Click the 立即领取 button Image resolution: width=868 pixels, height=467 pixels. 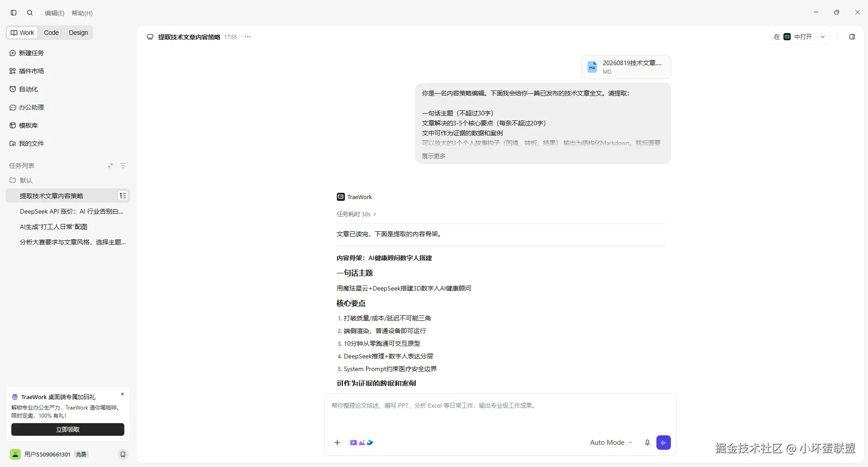tap(68, 429)
